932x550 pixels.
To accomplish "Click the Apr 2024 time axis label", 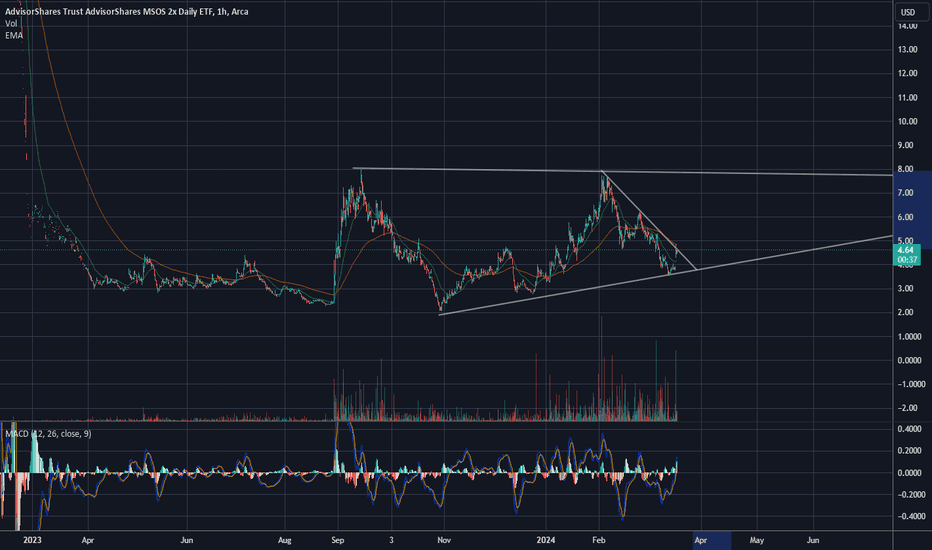I will (x=701, y=540).
